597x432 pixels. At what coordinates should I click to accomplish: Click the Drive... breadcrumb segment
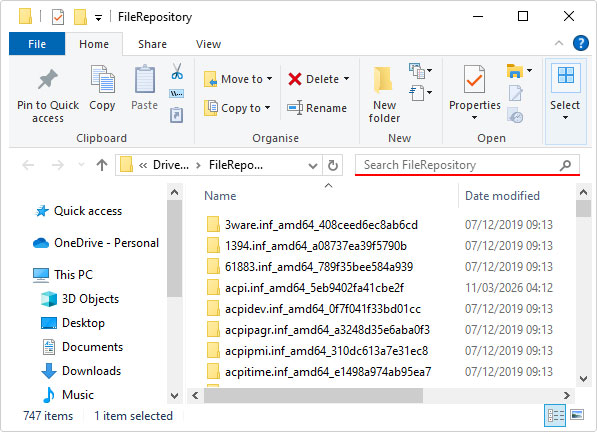pyautogui.click(x=171, y=165)
